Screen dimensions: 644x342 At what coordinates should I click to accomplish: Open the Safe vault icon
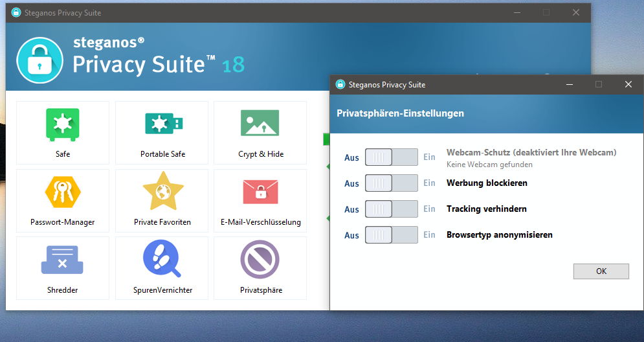click(62, 124)
